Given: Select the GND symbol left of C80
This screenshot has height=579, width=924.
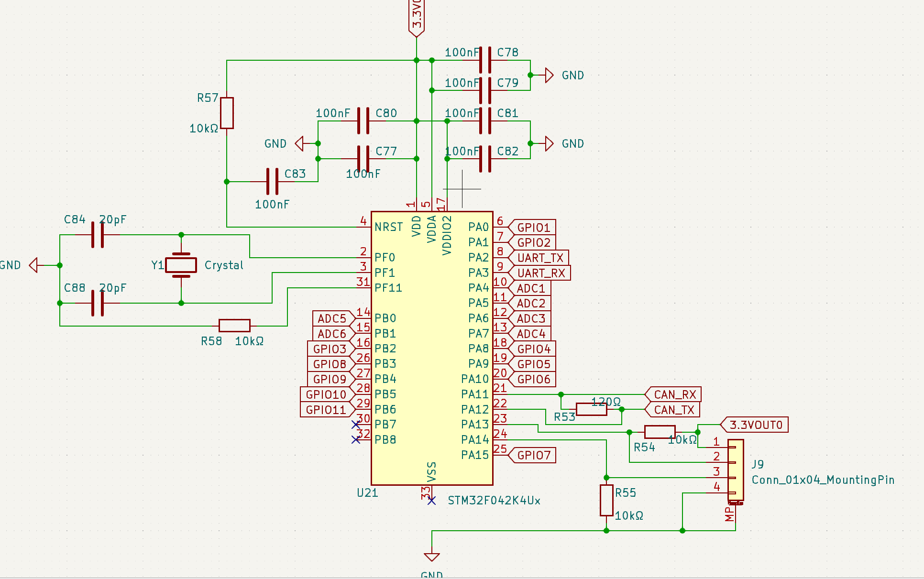Looking at the screenshot, I should click(299, 143).
